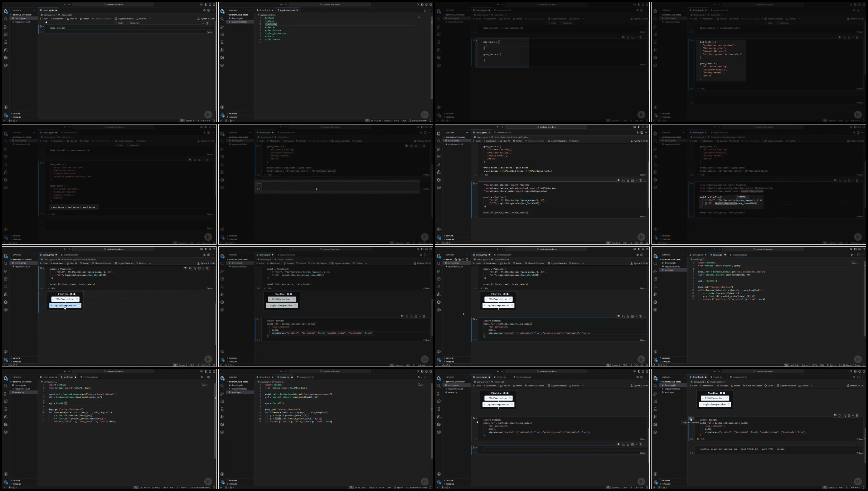Run the lone '%pip install' cell with play arrow

(41, 26)
